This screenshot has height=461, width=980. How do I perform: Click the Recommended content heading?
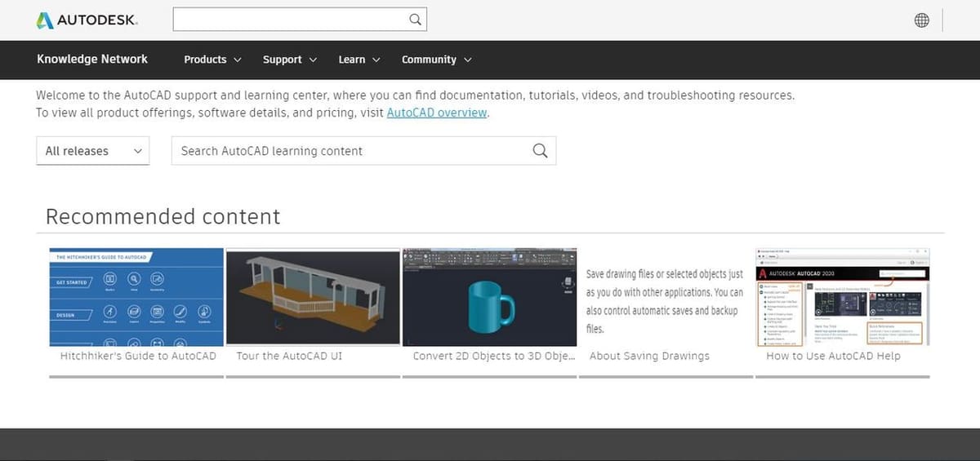[x=163, y=216]
